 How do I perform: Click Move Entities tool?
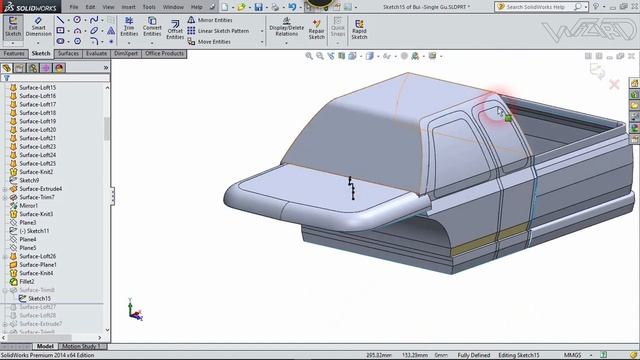point(209,42)
